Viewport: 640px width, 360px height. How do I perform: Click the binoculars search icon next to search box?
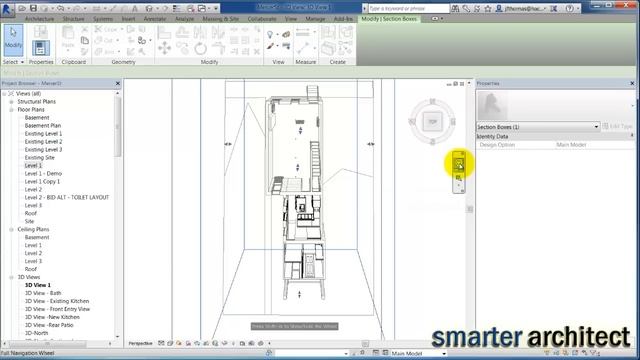pos(455,8)
